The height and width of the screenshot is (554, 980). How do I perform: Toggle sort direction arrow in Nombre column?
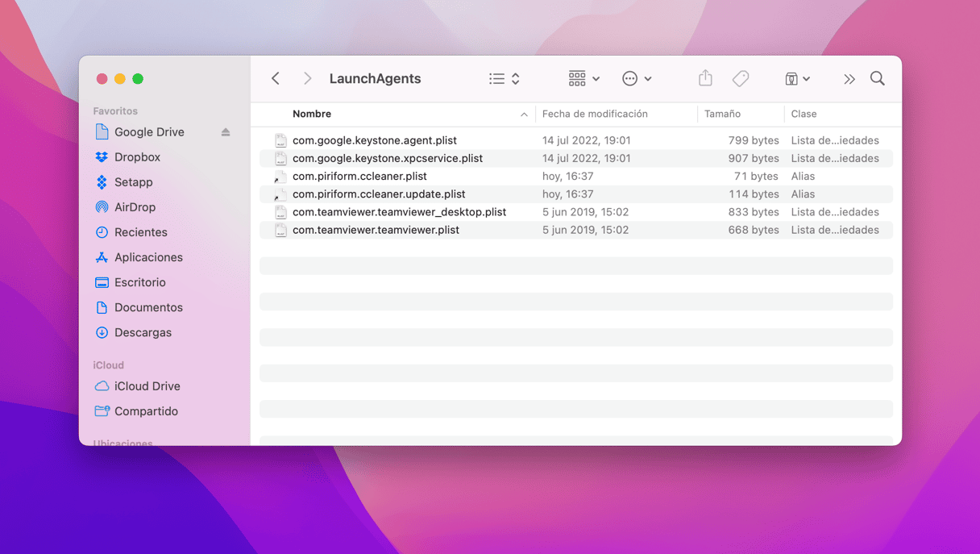pyautogui.click(x=524, y=115)
